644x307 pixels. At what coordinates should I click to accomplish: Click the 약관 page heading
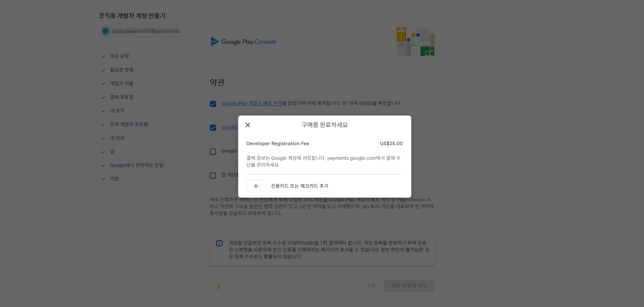217,82
